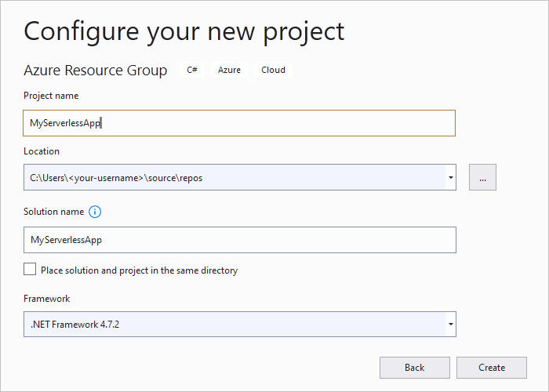This screenshot has width=549, height=392.
Task: Expand the Location dropdown arrow
Action: pos(450,178)
